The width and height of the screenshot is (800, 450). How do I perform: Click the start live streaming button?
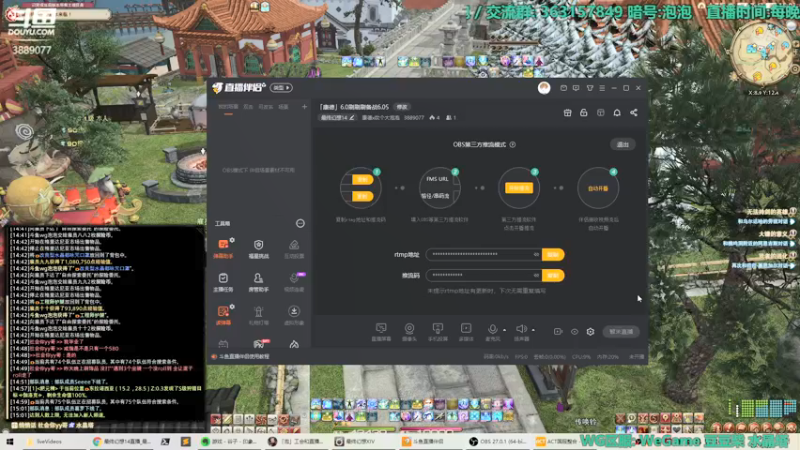[621, 332]
